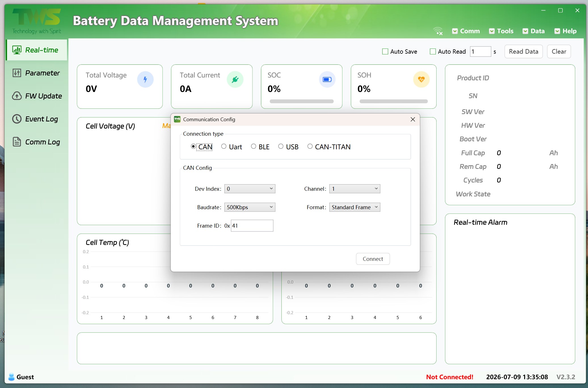
Task: Click the V2.3.2 version label
Action: pos(566,377)
